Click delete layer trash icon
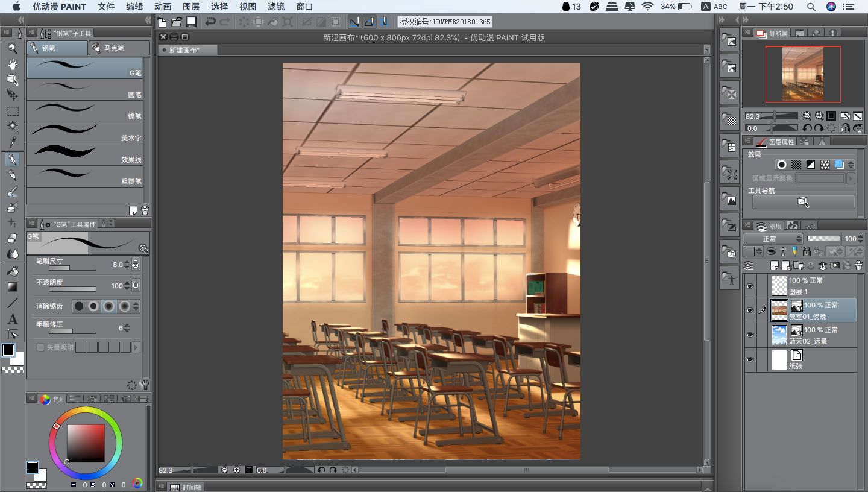 pos(858,265)
